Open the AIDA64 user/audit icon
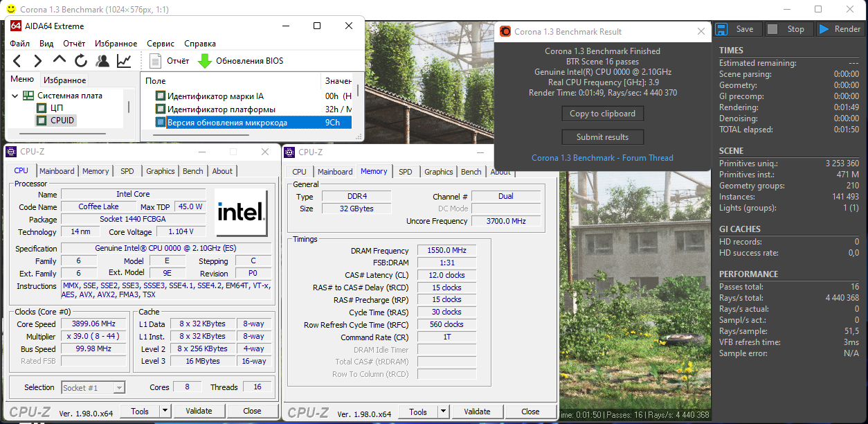This screenshot has width=868, height=424. pos(102,61)
